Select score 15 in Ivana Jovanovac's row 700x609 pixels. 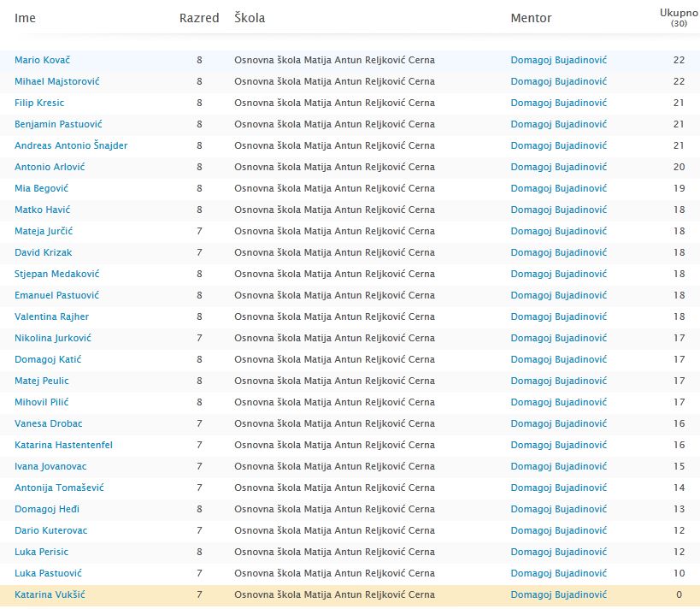point(679,466)
